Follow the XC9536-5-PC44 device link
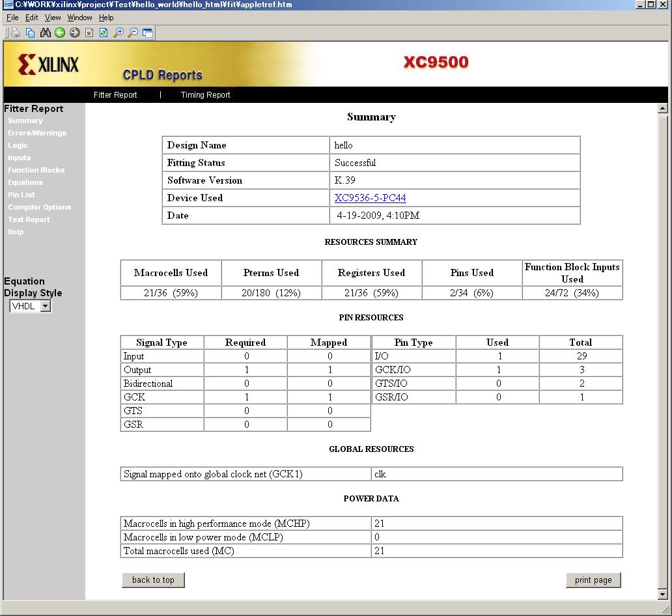This screenshot has height=616, width=672. (370, 197)
